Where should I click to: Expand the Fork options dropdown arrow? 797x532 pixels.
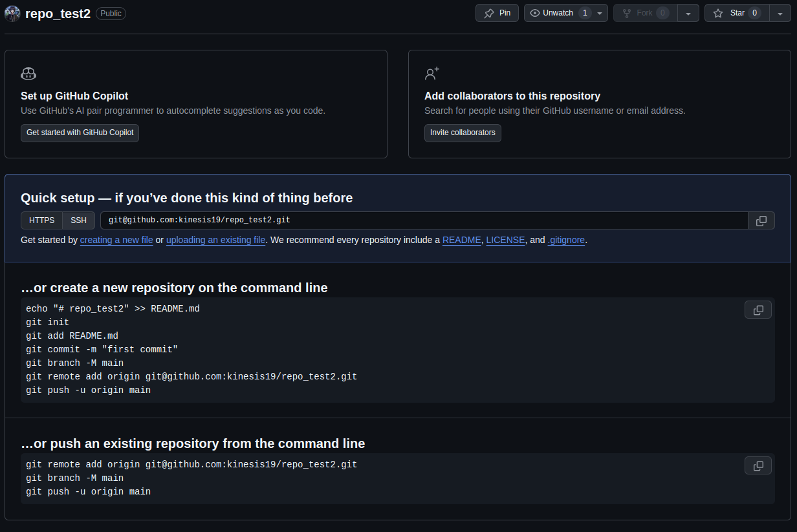coord(688,13)
